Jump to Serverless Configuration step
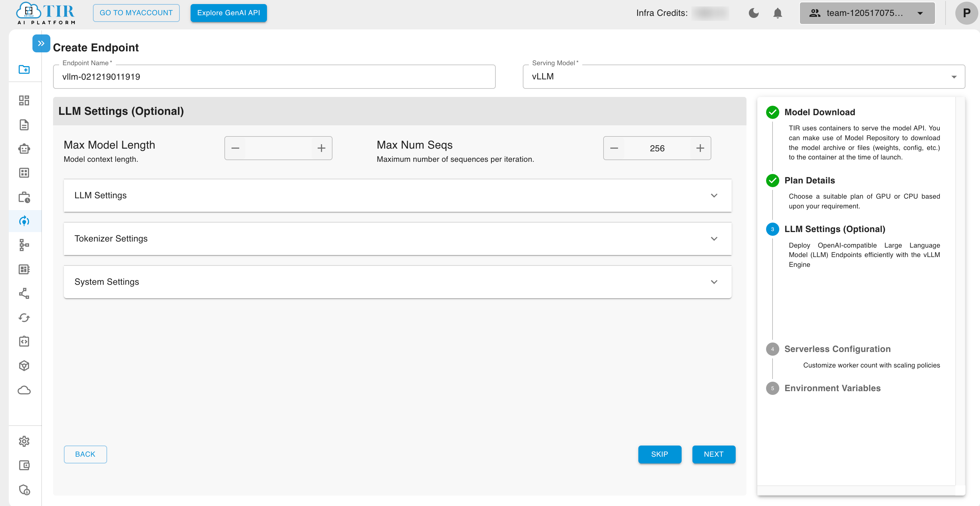The width and height of the screenshot is (980, 506). 837,349
